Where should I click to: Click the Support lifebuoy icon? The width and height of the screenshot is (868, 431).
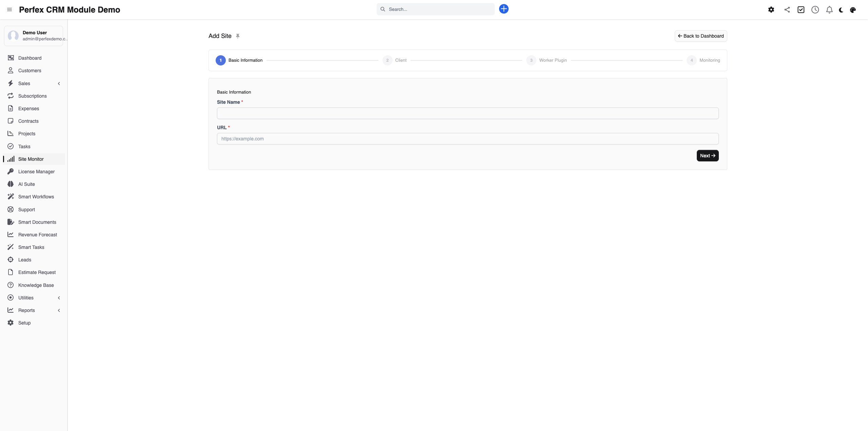11,210
